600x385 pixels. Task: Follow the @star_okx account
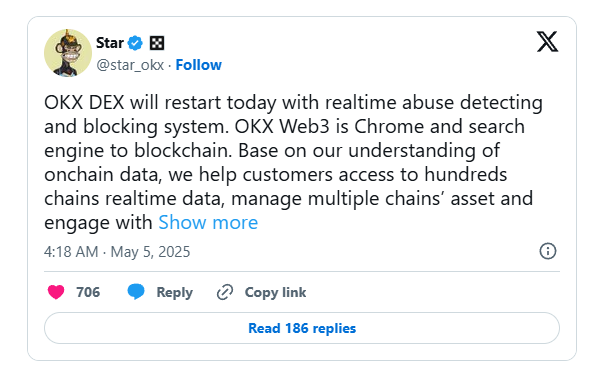[x=199, y=65]
